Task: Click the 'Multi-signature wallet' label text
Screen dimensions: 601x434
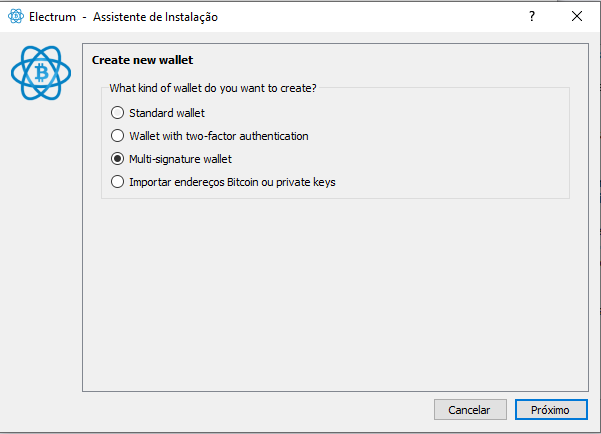Action: pos(181,159)
